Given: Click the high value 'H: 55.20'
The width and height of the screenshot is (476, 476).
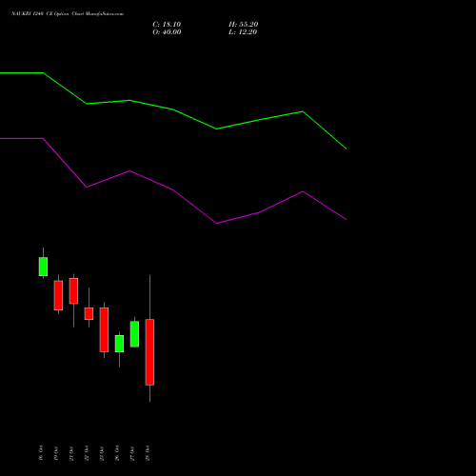Looking at the screenshot, I should tap(243, 25).
